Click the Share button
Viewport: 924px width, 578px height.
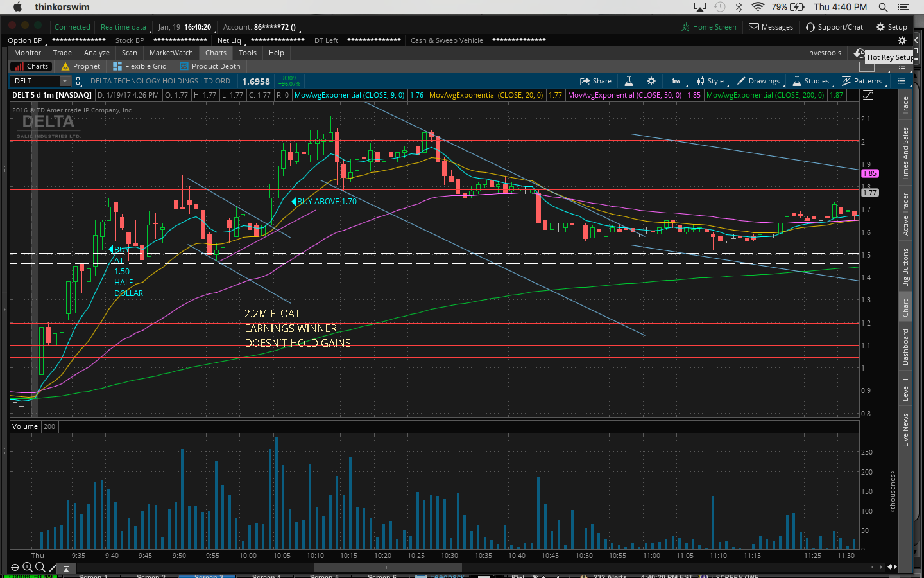click(595, 81)
